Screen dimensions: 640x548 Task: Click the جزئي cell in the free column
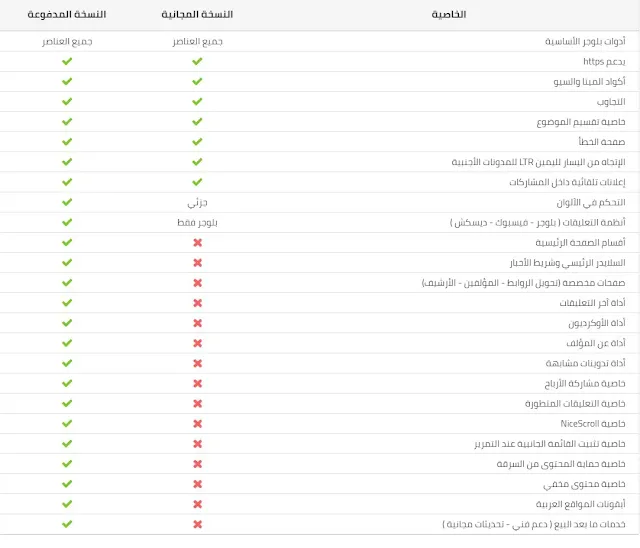(197, 202)
